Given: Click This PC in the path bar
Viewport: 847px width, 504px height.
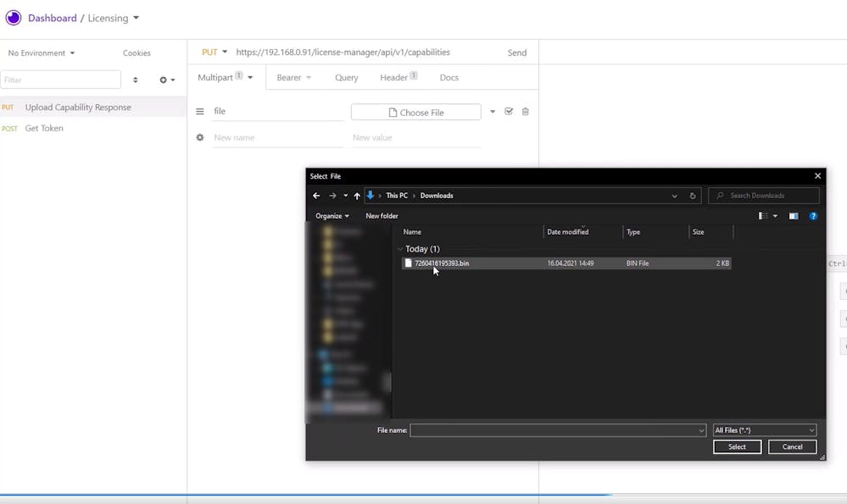Looking at the screenshot, I should [x=397, y=196].
